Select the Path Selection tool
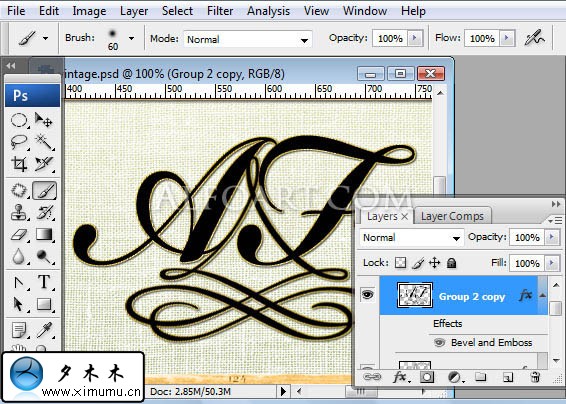 19,304
